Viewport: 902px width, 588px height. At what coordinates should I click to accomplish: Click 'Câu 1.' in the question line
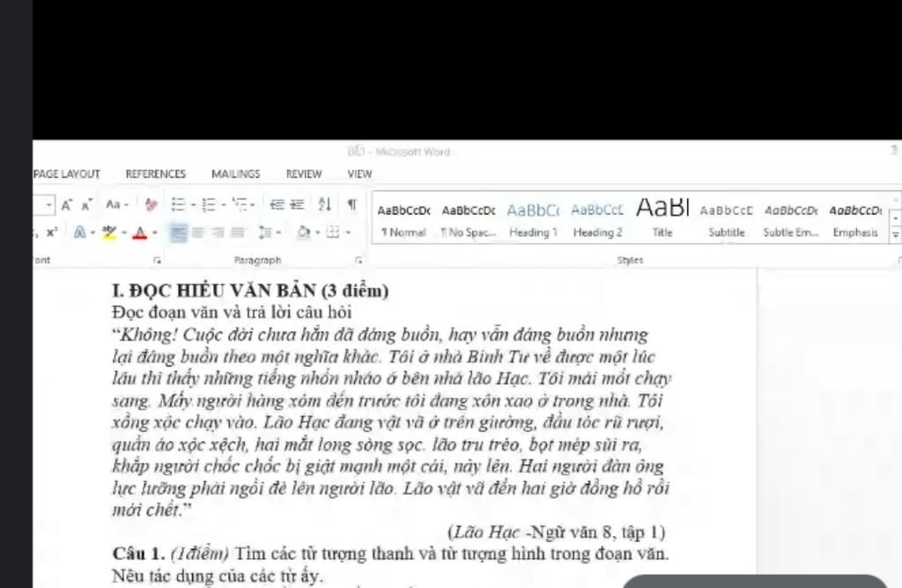point(138,554)
